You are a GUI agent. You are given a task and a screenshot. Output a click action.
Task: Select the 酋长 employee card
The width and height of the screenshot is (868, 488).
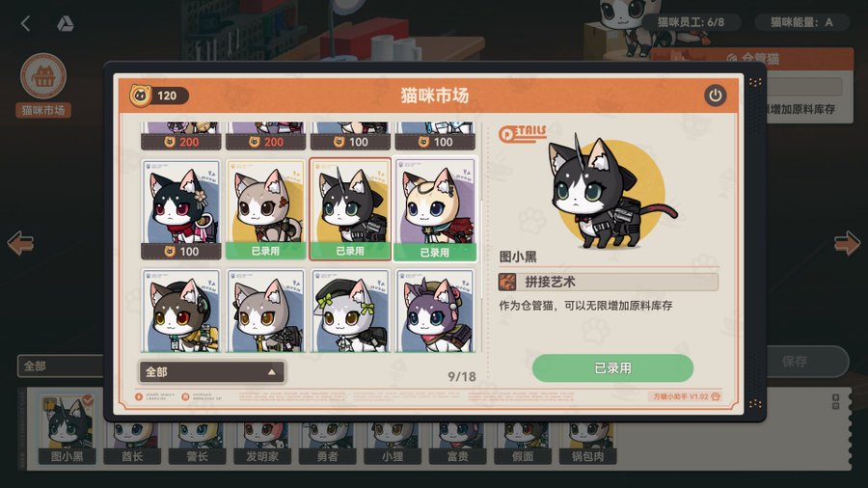tap(132, 443)
